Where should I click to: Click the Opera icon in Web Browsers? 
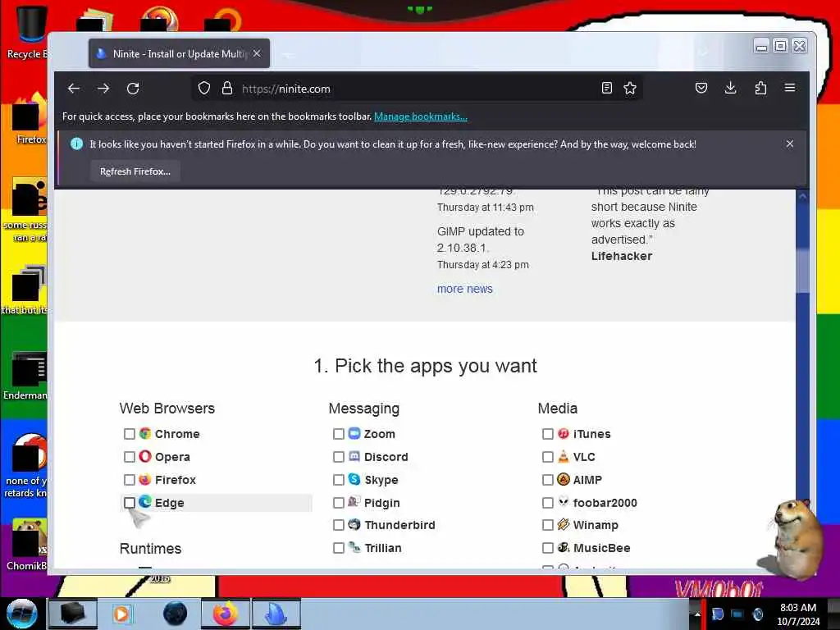click(x=145, y=456)
